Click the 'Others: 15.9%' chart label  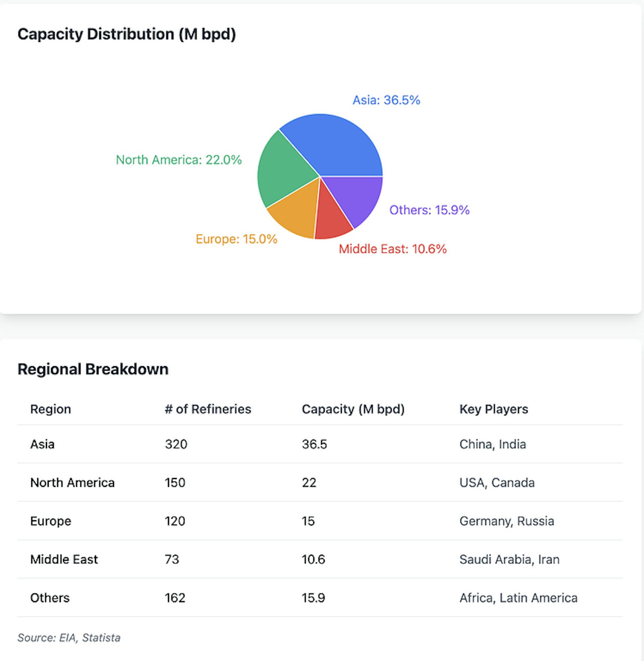coord(429,210)
